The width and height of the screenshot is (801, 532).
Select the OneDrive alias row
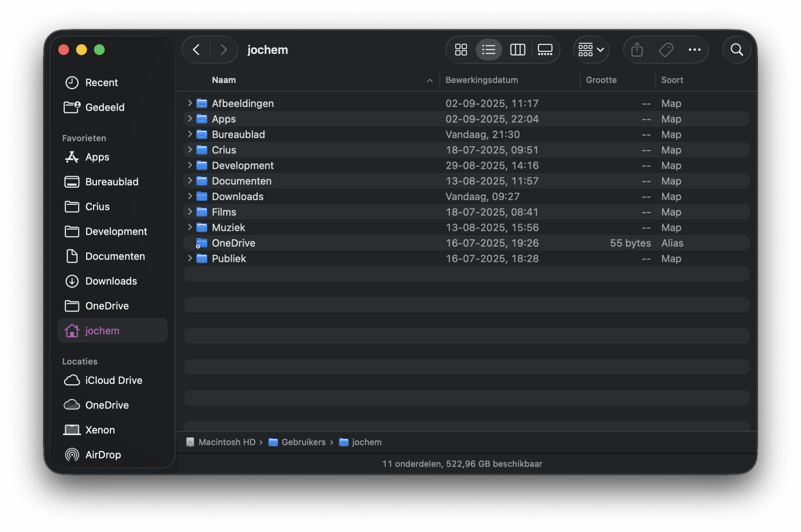pyautogui.click(x=233, y=243)
